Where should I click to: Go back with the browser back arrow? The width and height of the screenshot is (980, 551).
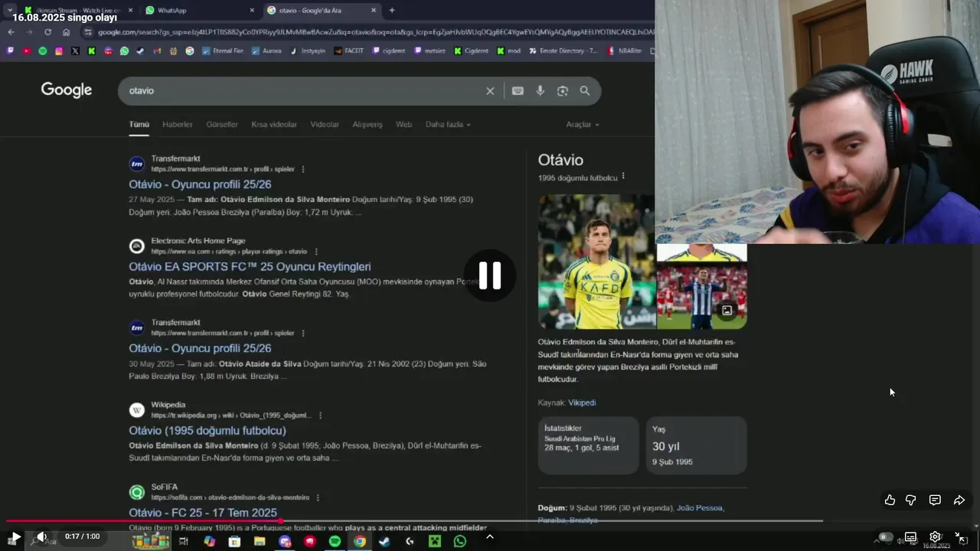point(11,32)
